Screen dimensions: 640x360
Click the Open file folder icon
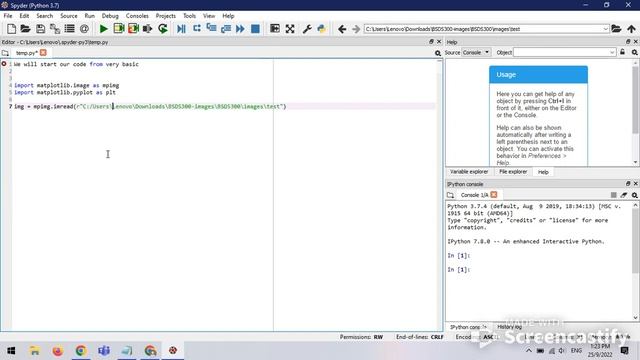click(25, 29)
